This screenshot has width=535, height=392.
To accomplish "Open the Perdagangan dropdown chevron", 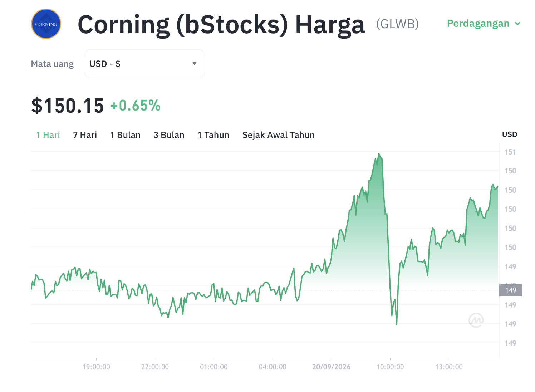I will 517,24.
